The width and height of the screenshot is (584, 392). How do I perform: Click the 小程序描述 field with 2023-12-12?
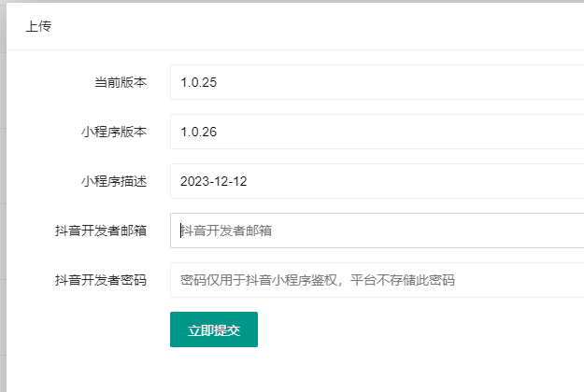coord(377,181)
